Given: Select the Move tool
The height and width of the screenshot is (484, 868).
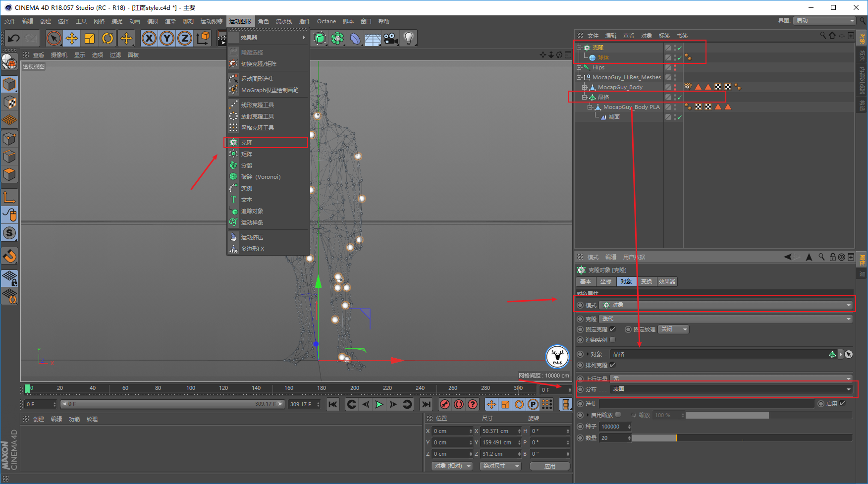Looking at the screenshot, I should [x=72, y=38].
